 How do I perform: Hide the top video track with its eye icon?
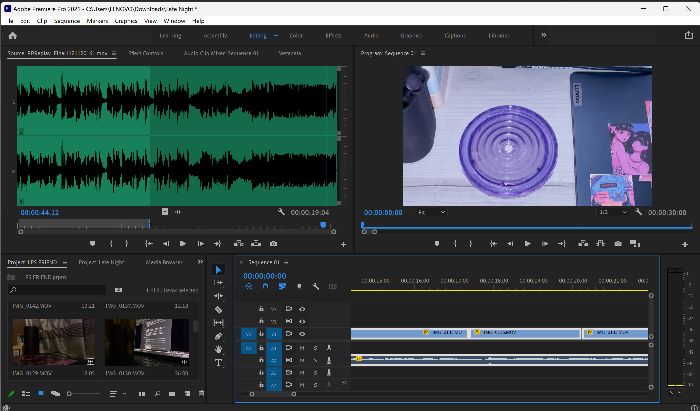(302, 309)
